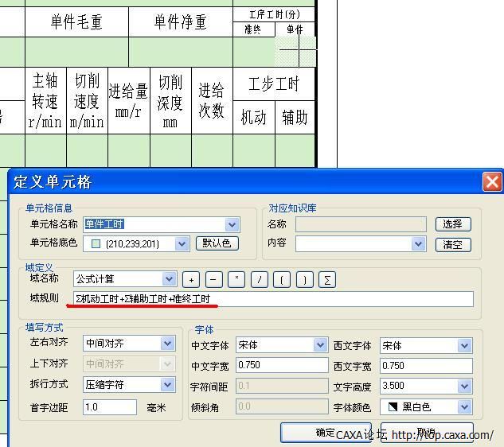The width and height of the screenshot is (504, 447).
Task: Close the 定义单元格 dialog
Action: pos(492,182)
